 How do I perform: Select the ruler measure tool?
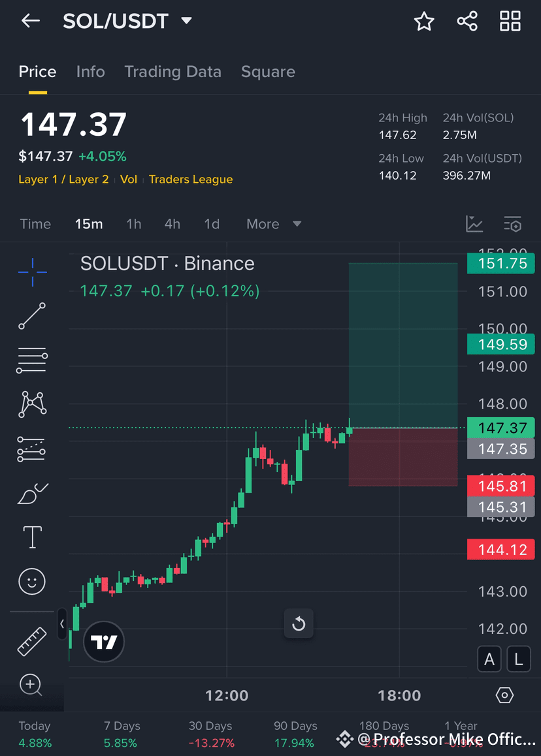[x=32, y=642]
